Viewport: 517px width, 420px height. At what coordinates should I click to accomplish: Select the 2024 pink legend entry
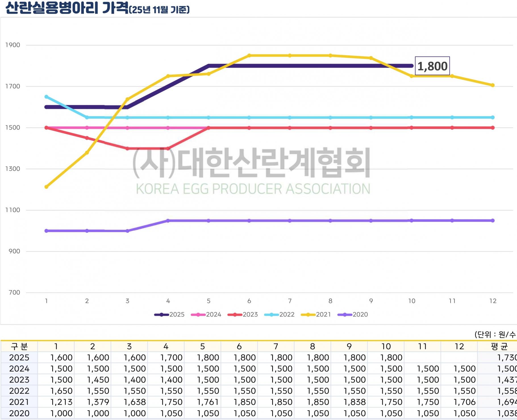[x=206, y=315]
